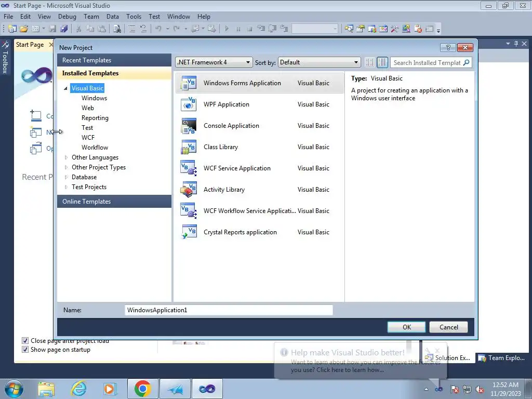The image size is (532, 399).
Task: Open the Window menu
Action: click(179, 17)
